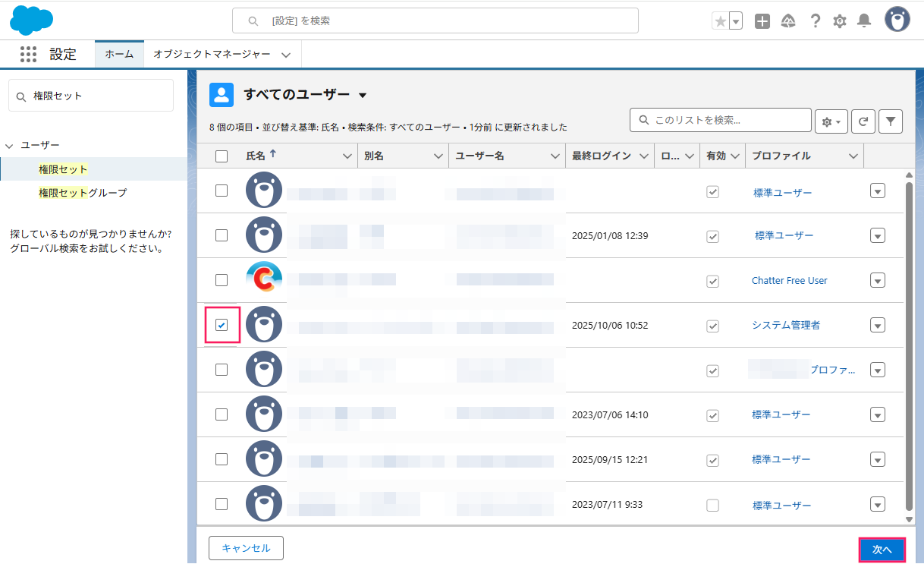Viewport: 924px width, 564px height.
Task: Click the blue user list icon
Action: (x=222, y=95)
